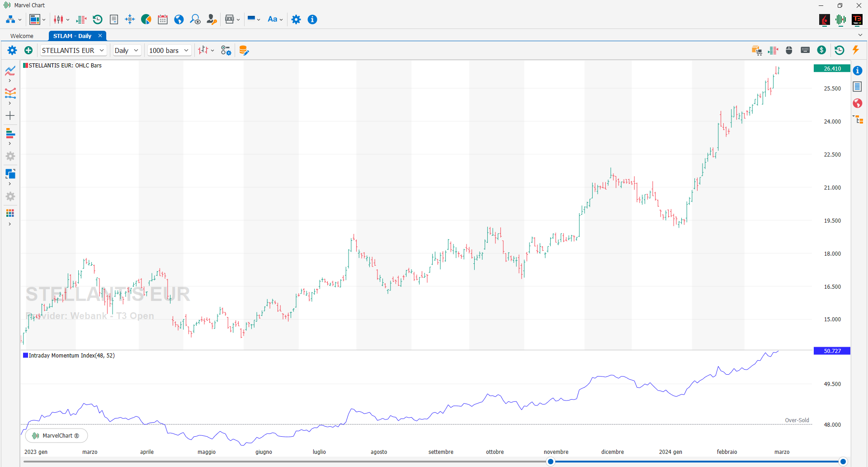The image size is (868, 467).
Task: Open chart settings gear beside symbol selector
Action: [x=12, y=50]
